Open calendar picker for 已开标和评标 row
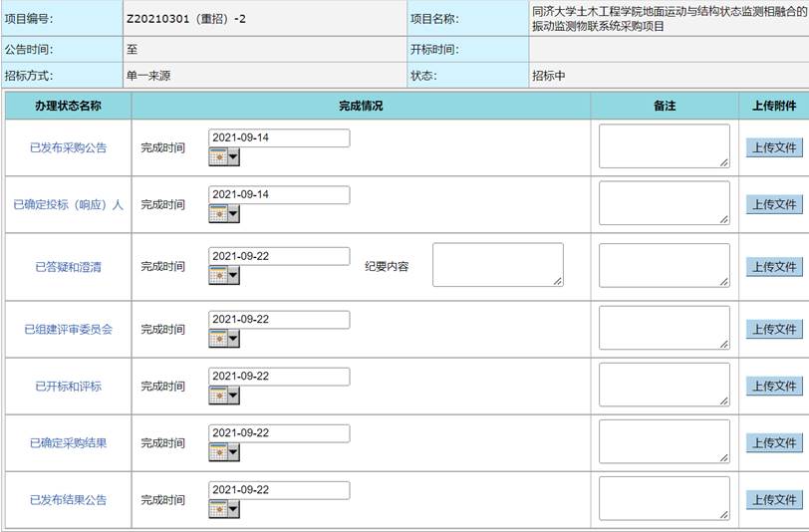Screen dimensions: 809x532 (x=224, y=396)
